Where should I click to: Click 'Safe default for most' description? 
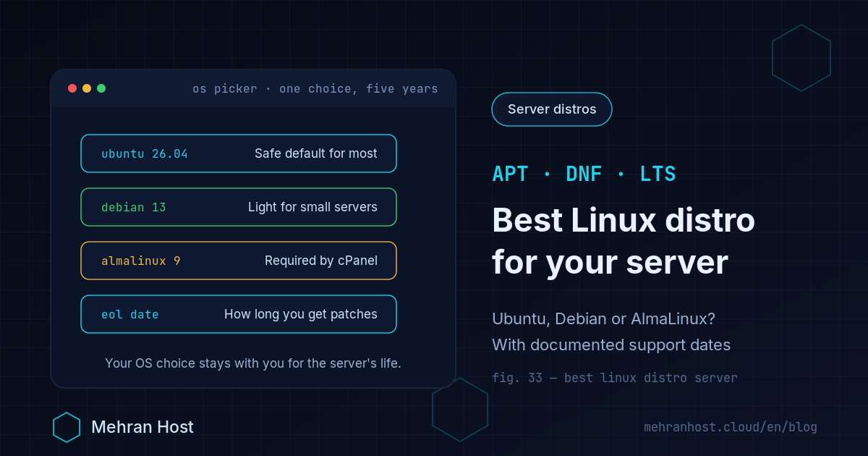point(316,153)
